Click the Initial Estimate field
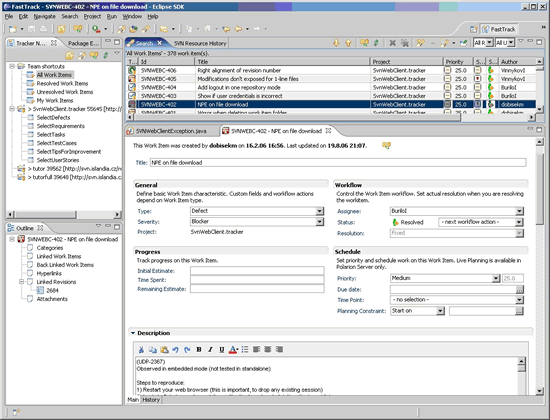 [257, 271]
